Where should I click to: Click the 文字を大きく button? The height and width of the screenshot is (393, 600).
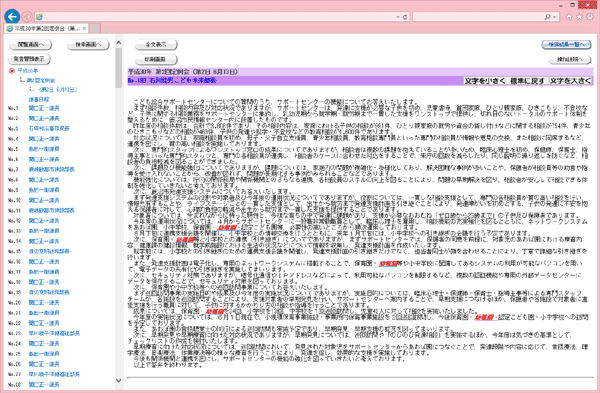[x=570, y=81]
